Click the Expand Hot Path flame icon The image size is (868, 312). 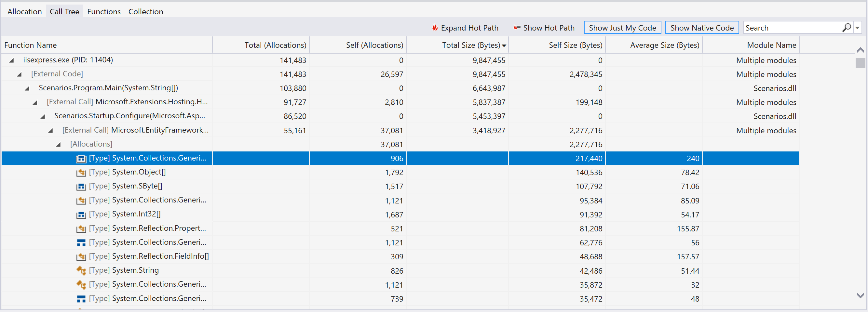(435, 28)
